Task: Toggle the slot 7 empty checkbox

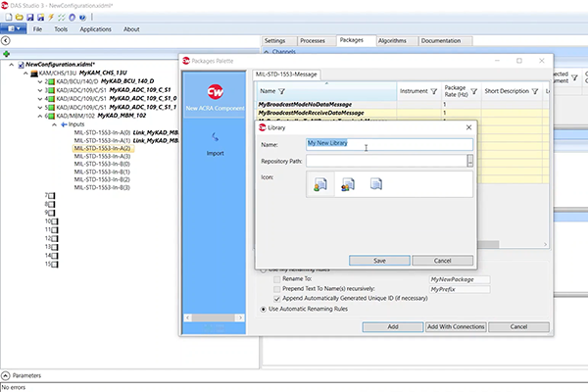Action: click(52, 195)
